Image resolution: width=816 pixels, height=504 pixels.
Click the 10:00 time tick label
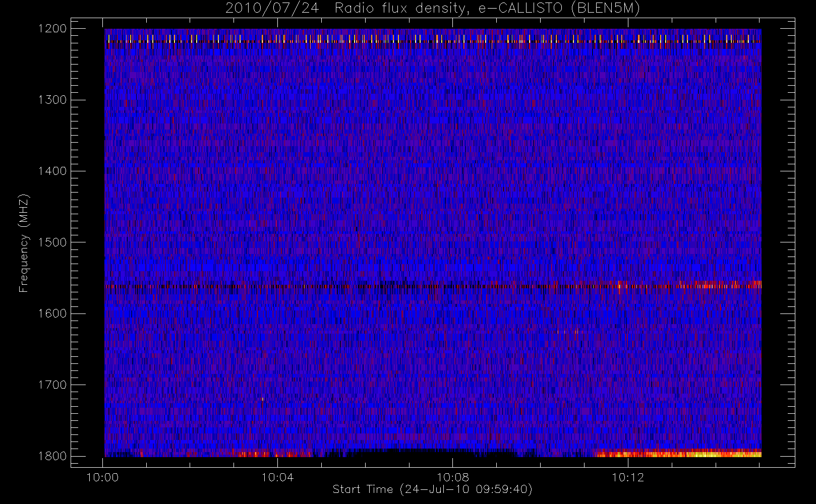click(x=103, y=477)
